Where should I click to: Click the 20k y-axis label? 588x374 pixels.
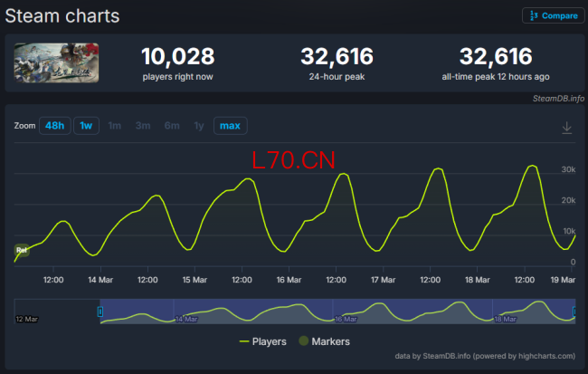(x=568, y=200)
